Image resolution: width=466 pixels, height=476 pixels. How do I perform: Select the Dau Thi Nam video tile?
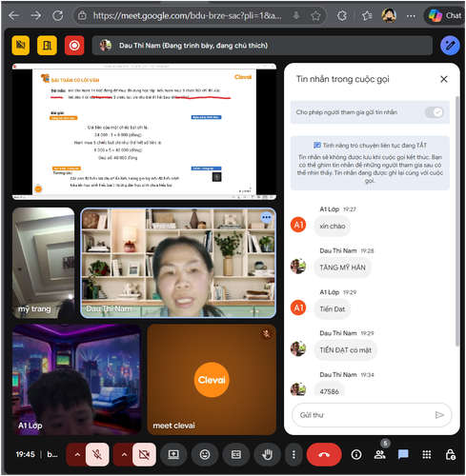coord(178,263)
